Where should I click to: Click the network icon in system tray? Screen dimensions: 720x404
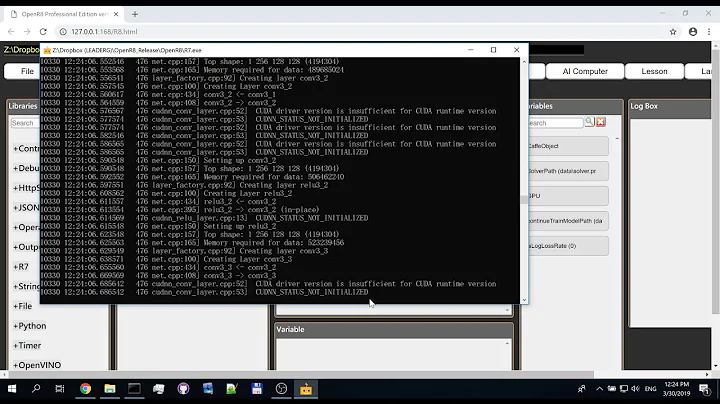point(624,389)
